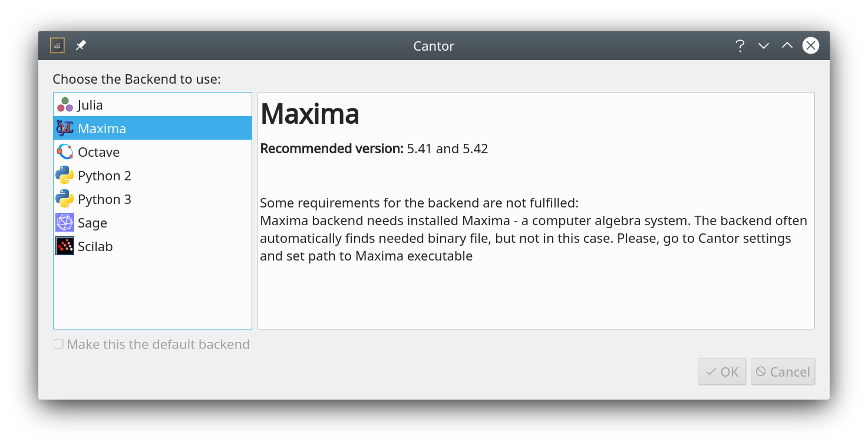
Task: Click the Python 3 snake icon
Action: (65, 199)
